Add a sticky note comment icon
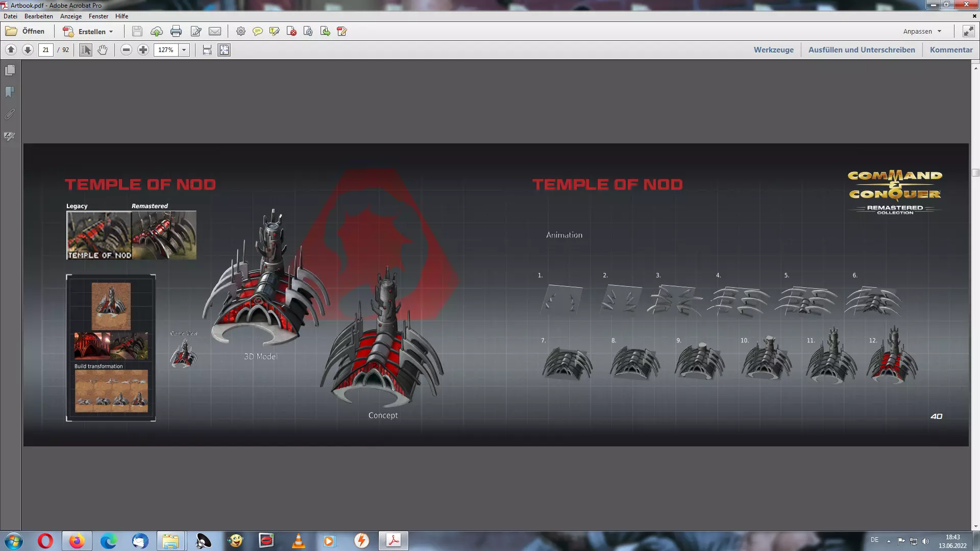Viewport: 980px width, 551px height. [258, 32]
